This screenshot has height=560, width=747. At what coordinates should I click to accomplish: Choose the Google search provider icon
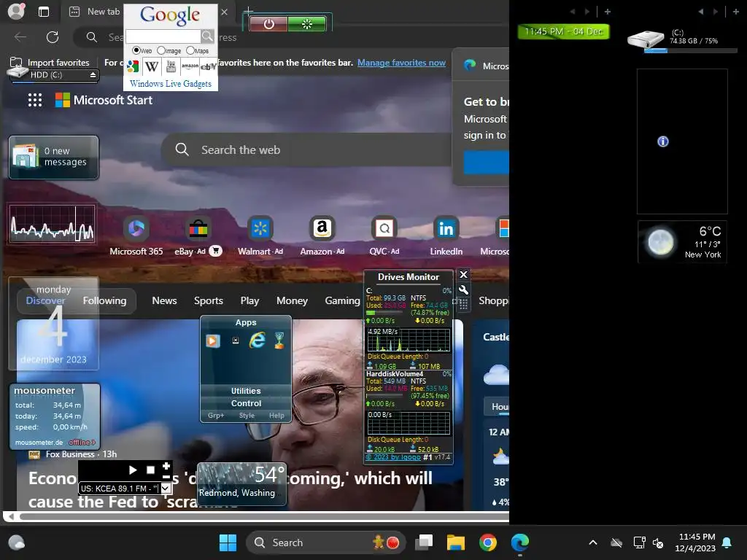point(133,66)
